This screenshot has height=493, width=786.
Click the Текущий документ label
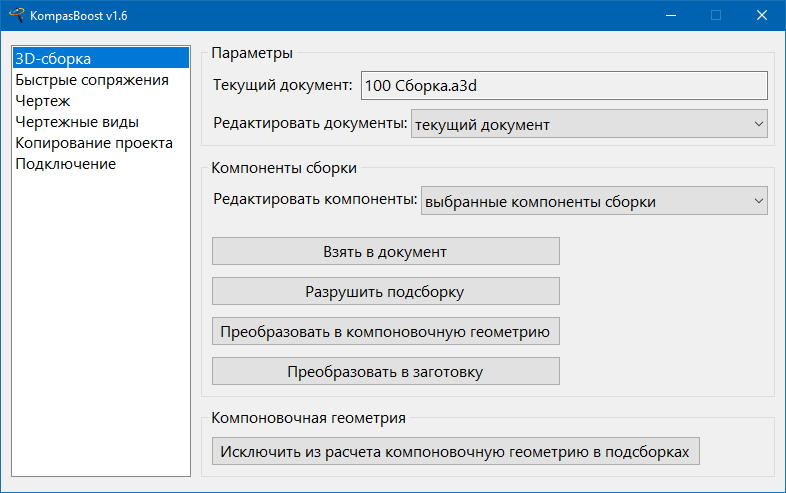[x=283, y=86]
